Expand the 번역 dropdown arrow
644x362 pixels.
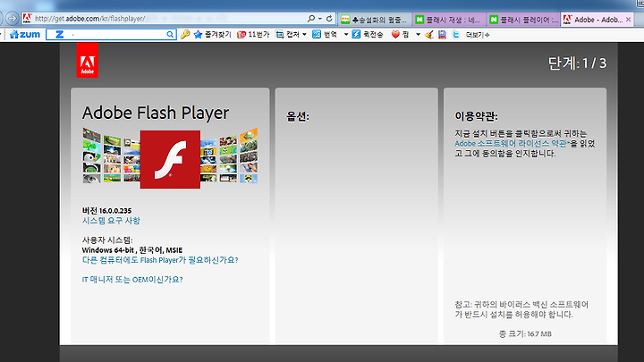click(346, 35)
